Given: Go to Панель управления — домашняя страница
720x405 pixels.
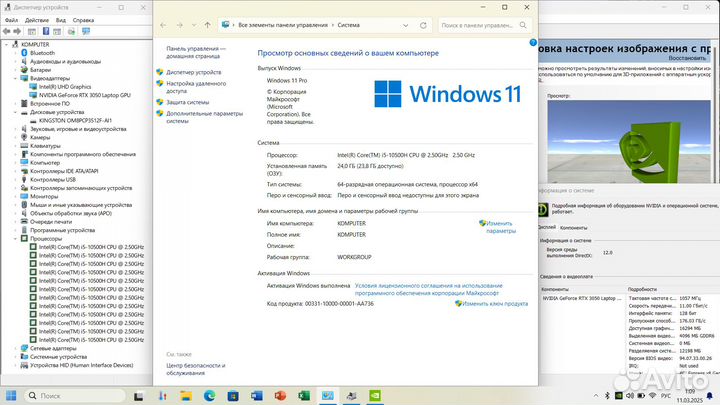Looking at the screenshot, I should pyautogui.click(x=196, y=52).
